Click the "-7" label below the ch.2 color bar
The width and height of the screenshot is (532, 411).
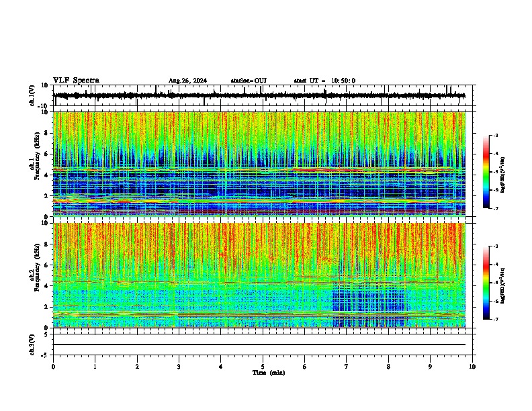(495, 319)
